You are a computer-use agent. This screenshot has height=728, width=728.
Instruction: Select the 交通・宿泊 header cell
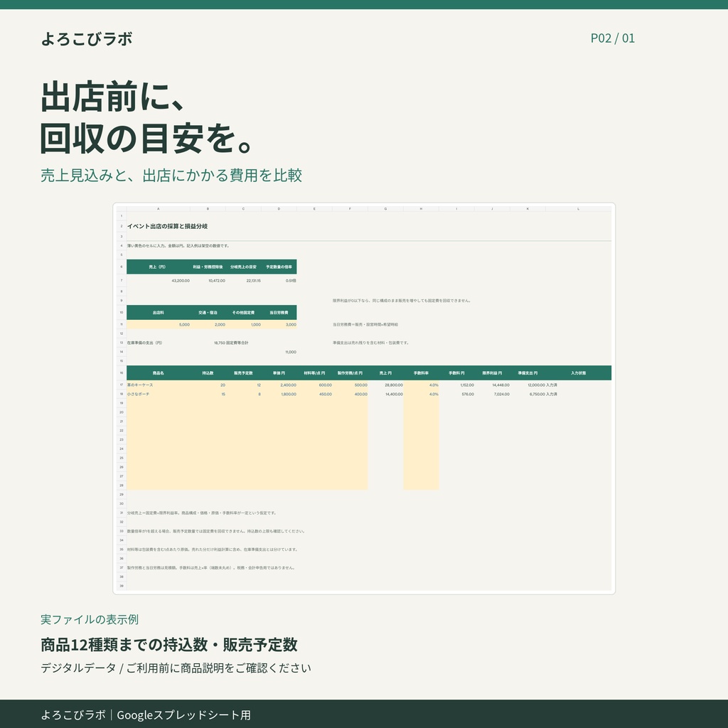[x=208, y=313]
